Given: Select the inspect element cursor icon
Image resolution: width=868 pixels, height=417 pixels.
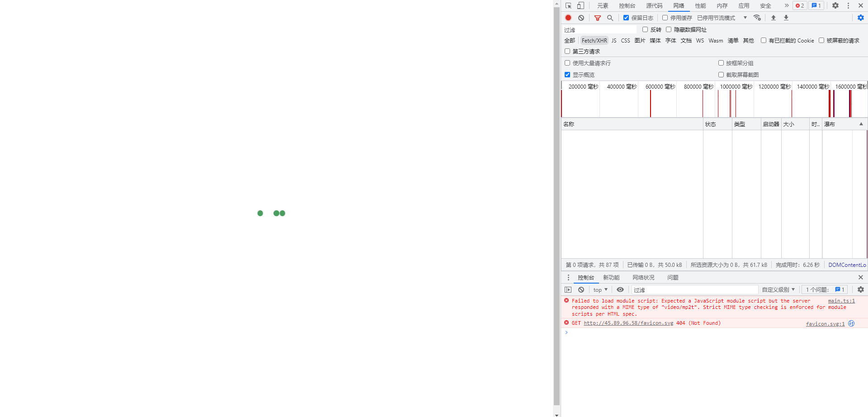Looking at the screenshot, I should (568, 5).
